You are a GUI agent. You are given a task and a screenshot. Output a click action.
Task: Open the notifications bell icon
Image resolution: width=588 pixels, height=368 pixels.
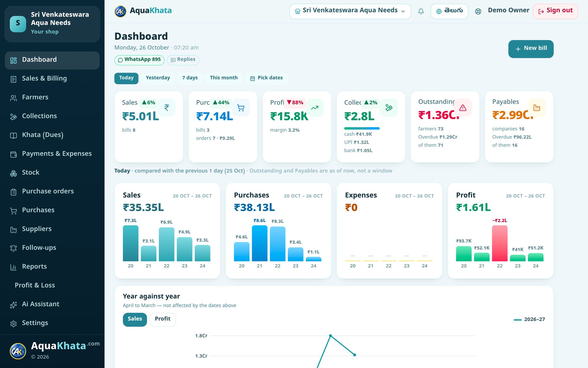click(x=421, y=11)
